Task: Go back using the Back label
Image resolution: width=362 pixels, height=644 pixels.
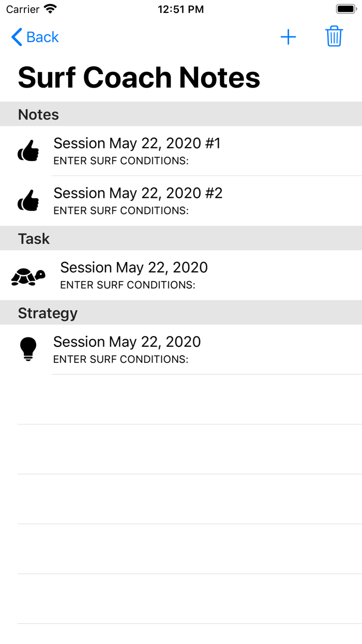Action: point(42,37)
